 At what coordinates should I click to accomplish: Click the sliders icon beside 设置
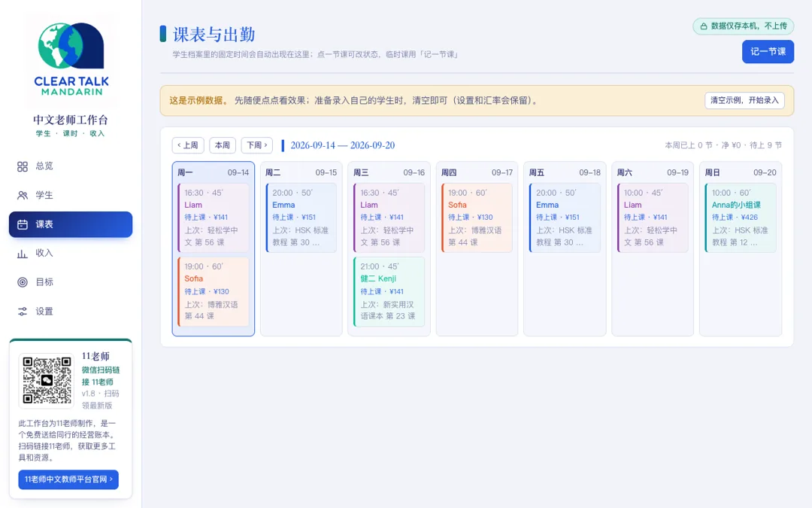pyautogui.click(x=23, y=312)
